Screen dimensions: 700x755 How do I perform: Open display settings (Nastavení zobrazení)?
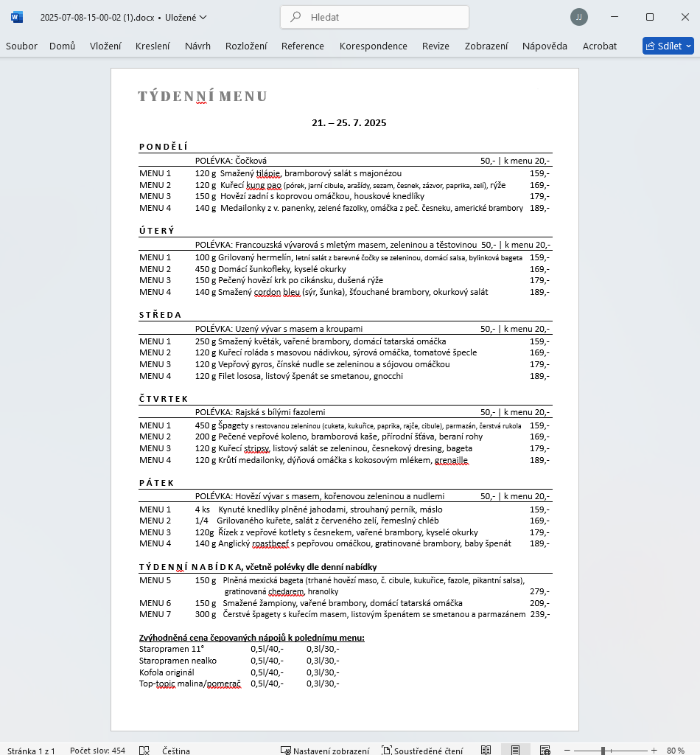click(x=325, y=751)
